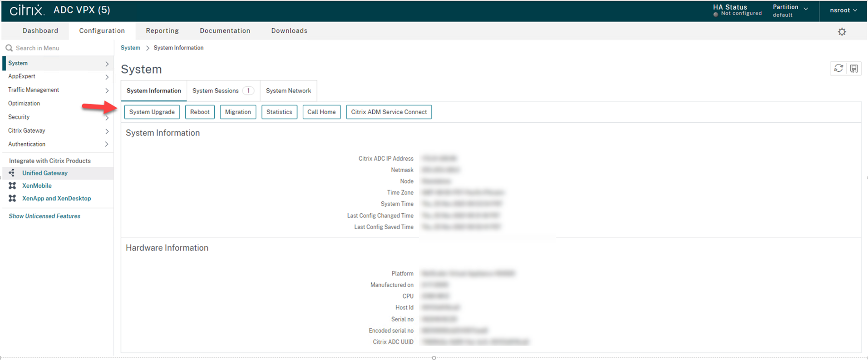The image size is (868, 360).
Task: Open the Documentation tab
Action: click(225, 31)
